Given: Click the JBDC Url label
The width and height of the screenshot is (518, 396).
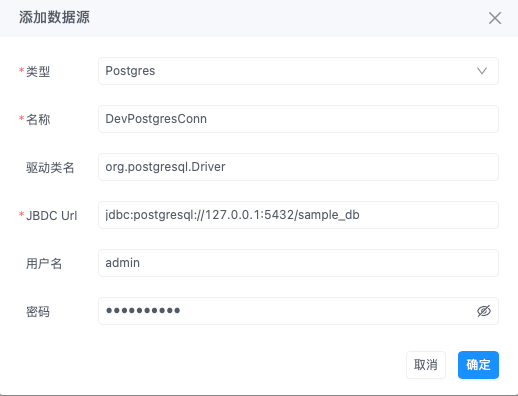Looking at the screenshot, I should [52, 216].
